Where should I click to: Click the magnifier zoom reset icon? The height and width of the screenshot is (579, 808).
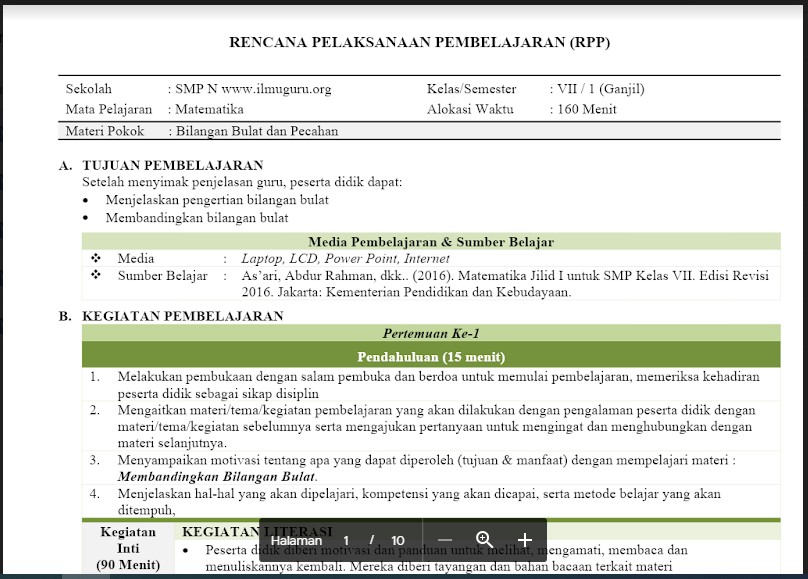[484, 540]
